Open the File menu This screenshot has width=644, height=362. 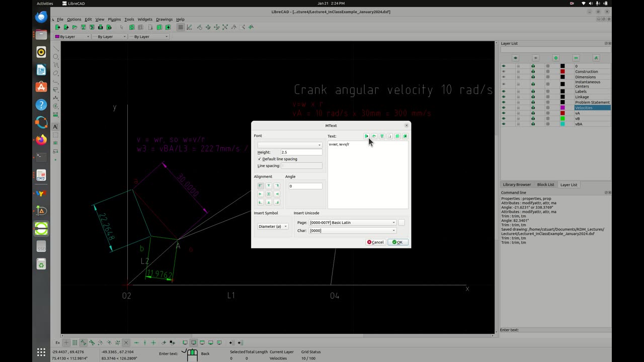coord(60,20)
